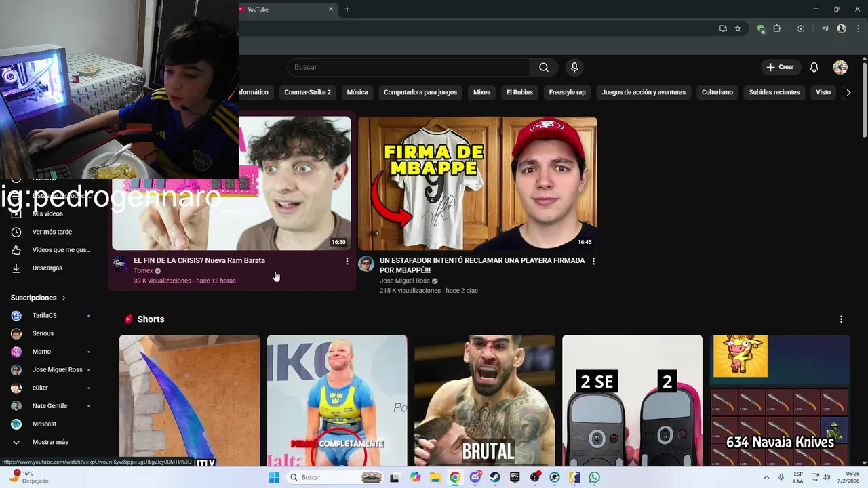This screenshot has height=488, width=868.
Task: Bookmark this page with the star icon
Action: pos(738,28)
